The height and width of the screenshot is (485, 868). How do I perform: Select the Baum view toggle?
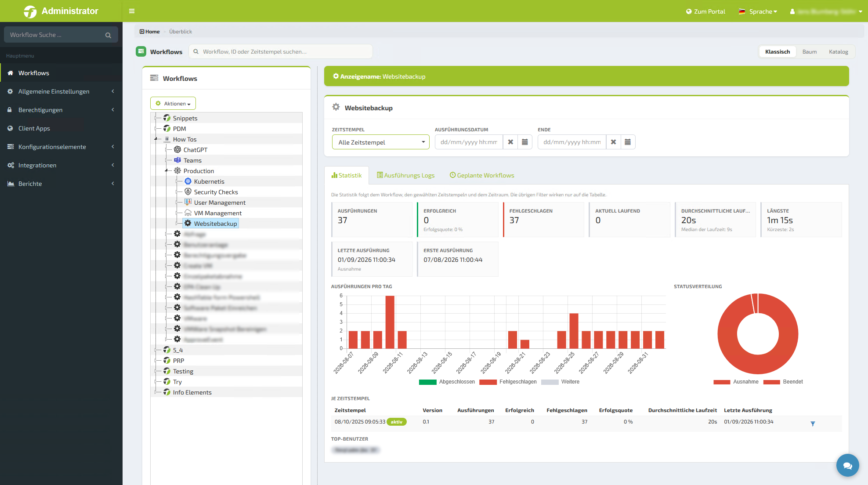point(810,51)
